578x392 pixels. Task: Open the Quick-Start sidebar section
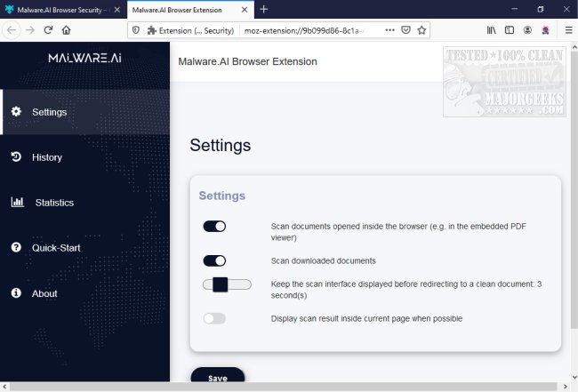pos(84,248)
